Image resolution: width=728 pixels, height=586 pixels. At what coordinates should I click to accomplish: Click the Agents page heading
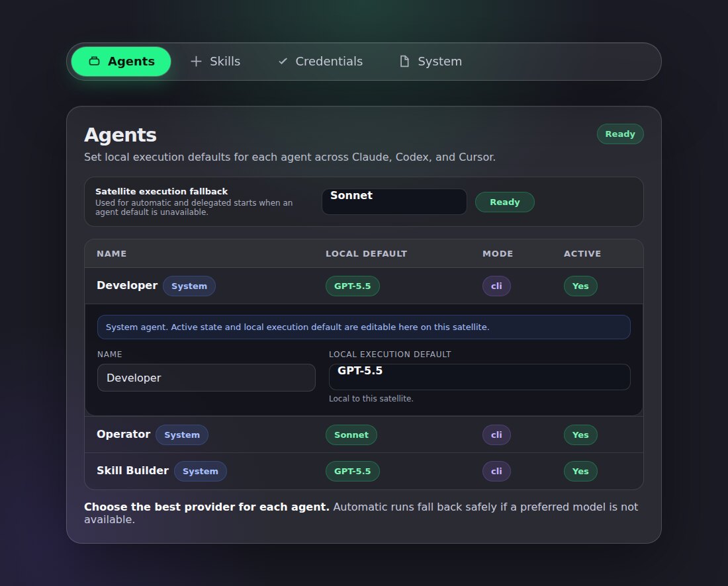point(120,135)
